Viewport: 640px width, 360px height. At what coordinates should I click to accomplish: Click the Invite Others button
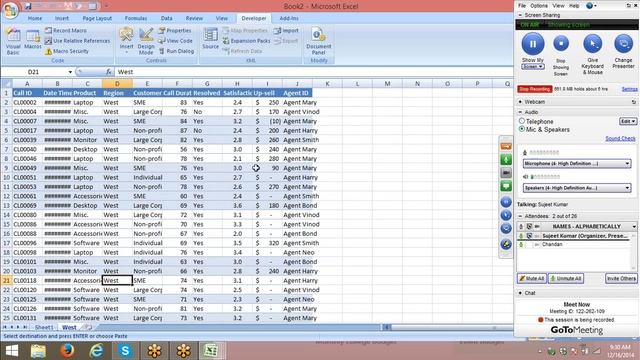621,278
